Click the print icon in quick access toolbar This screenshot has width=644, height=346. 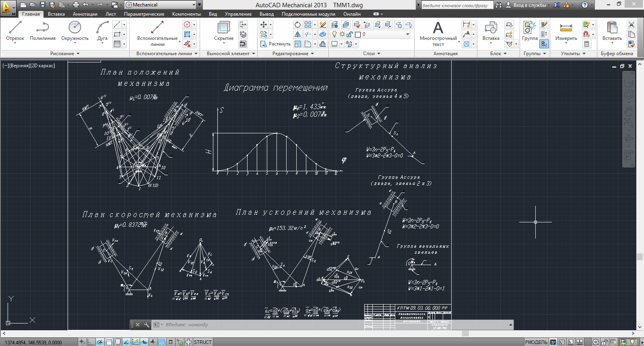(76, 5)
